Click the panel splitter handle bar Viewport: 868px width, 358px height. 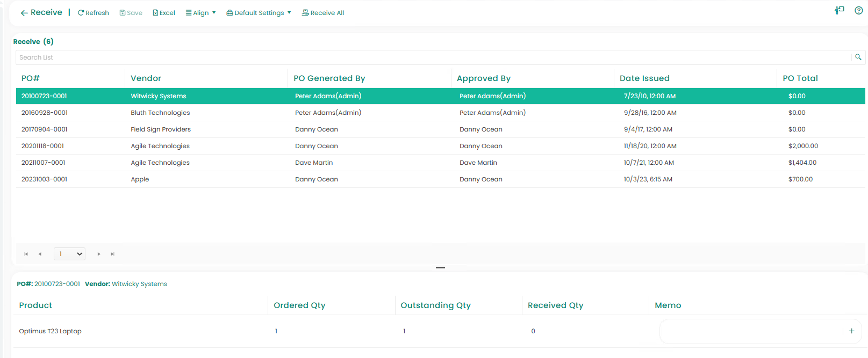440,267
